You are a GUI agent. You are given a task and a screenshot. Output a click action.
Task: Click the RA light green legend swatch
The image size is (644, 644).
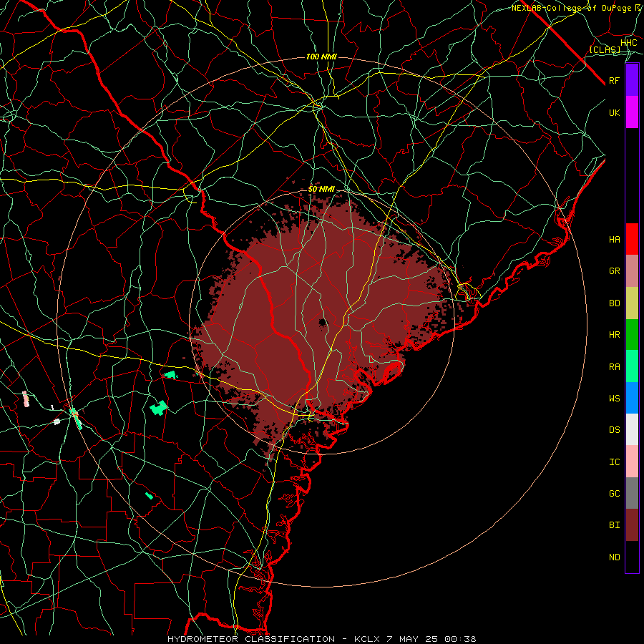point(632,366)
